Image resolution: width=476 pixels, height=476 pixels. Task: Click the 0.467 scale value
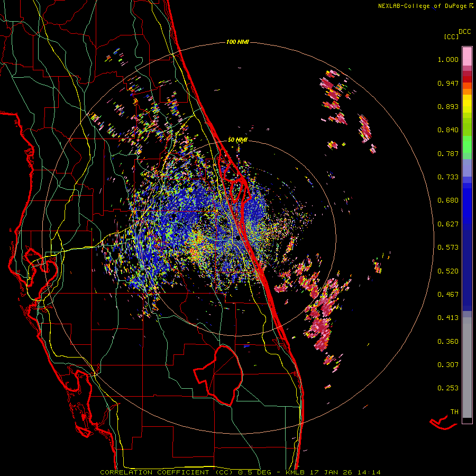[448, 295]
